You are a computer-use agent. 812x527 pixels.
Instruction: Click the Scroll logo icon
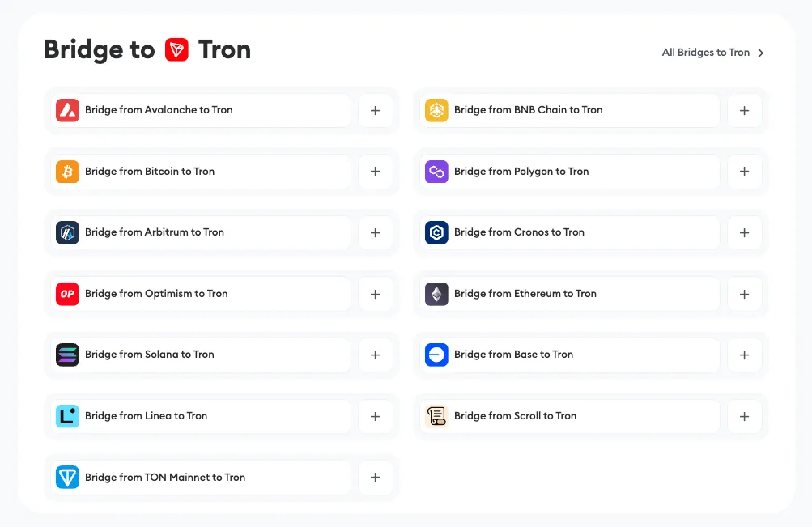pos(436,416)
